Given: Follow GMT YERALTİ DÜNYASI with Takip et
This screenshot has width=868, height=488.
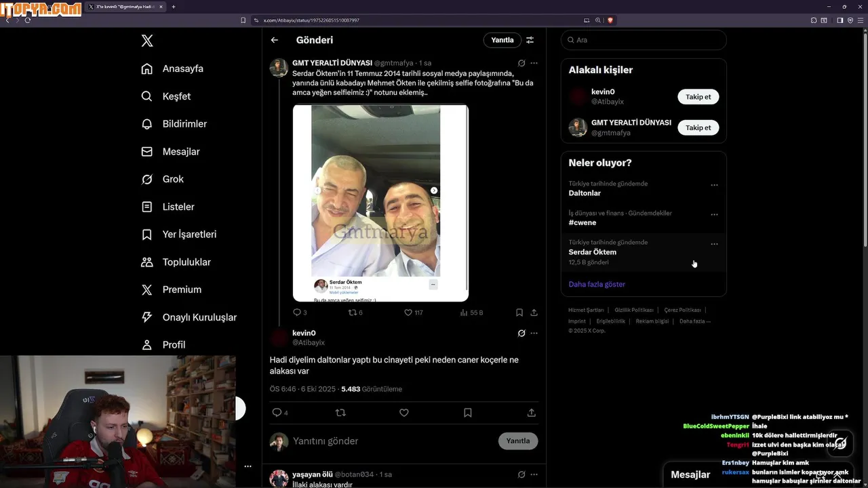Looking at the screenshot, I should [x=698, y=127].
